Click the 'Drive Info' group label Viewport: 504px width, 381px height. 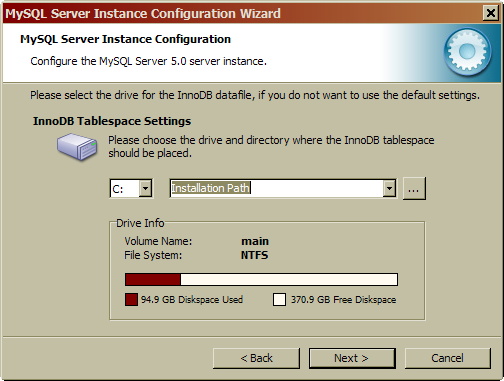click(140, 223)
